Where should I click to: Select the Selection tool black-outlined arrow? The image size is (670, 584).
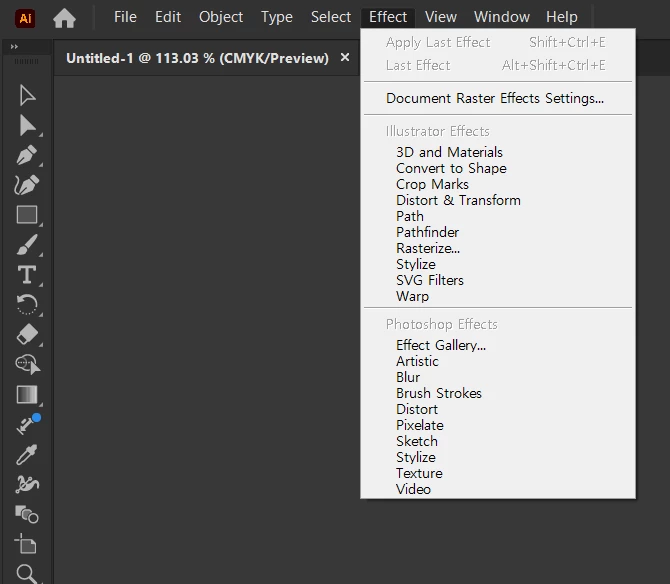pos(27,95)
